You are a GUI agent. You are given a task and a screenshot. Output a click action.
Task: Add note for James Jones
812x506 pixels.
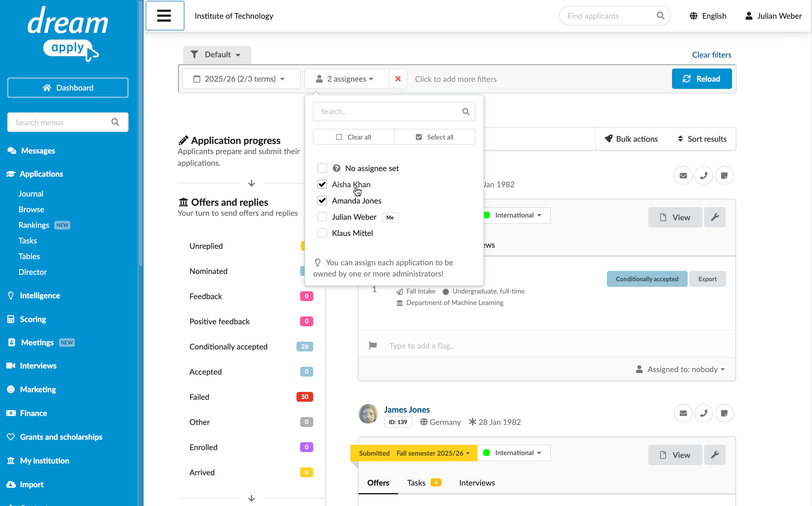coord(724,413)
